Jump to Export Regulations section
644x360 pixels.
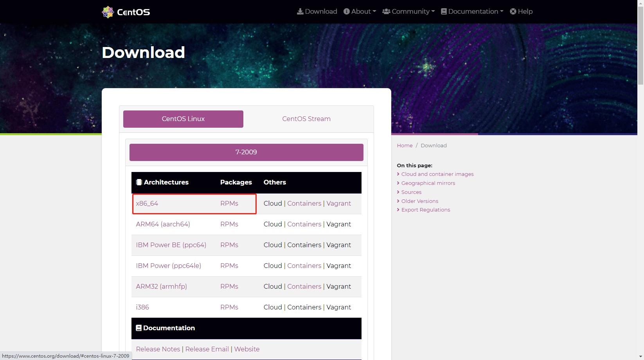click(426, 210)
